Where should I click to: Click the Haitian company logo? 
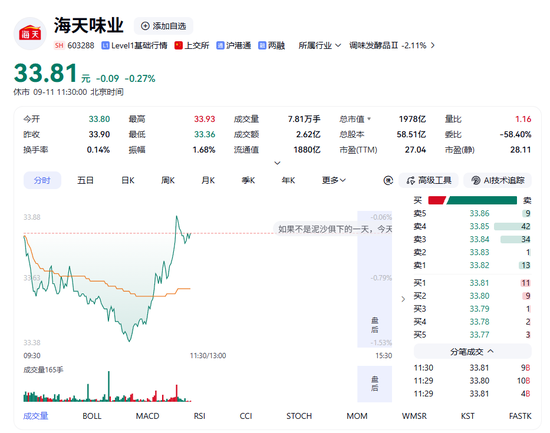(x=30, y=33)
